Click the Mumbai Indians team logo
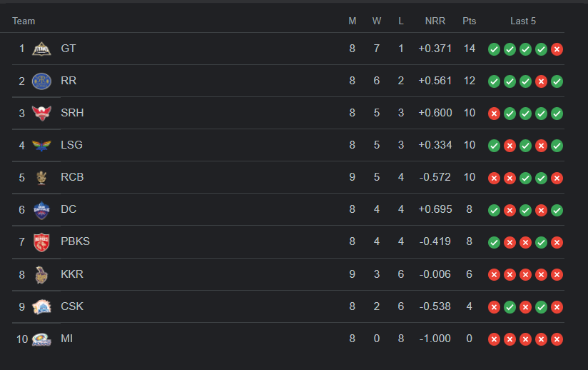 click(x=41, y=339)
